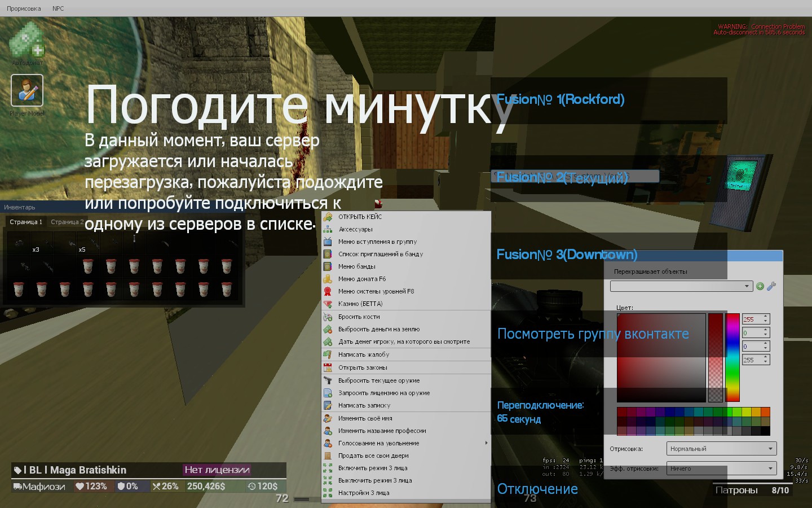Click the checkered alpha transparency bar
Image resolution: width=812 pixels, height=508 pixels.
[716, 358]
